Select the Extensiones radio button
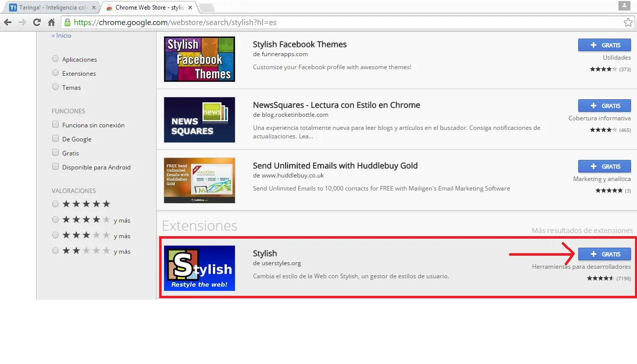This screenshot has height=364, width=637. 55,73
